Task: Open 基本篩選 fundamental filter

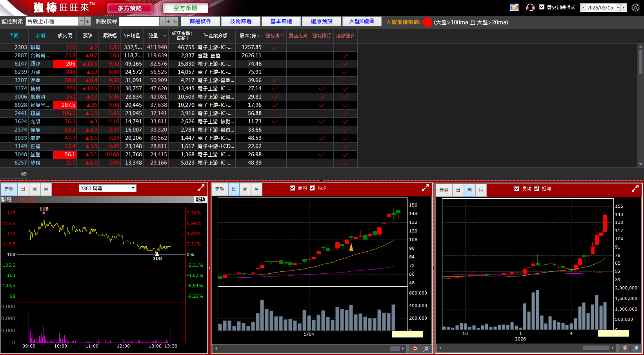Action: [x=281, y=21]
